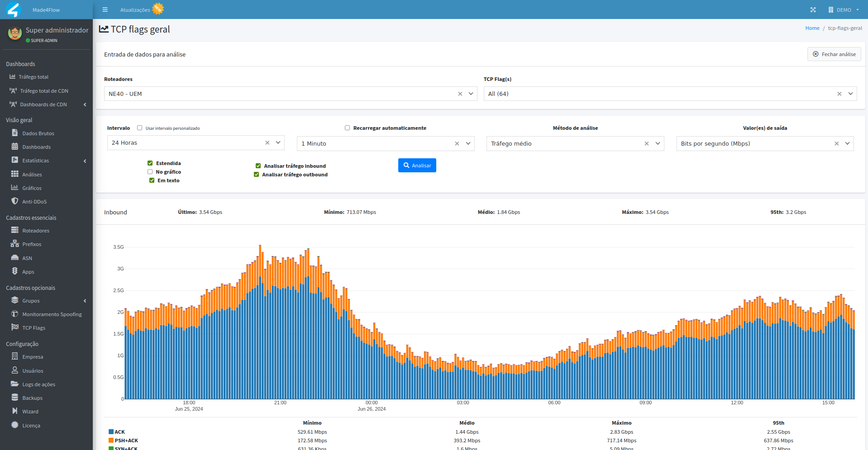Clear the All (64) TCP flag selection
This screenshot has height=450, width=868.
pyautogui.click(x=839, y=94)
